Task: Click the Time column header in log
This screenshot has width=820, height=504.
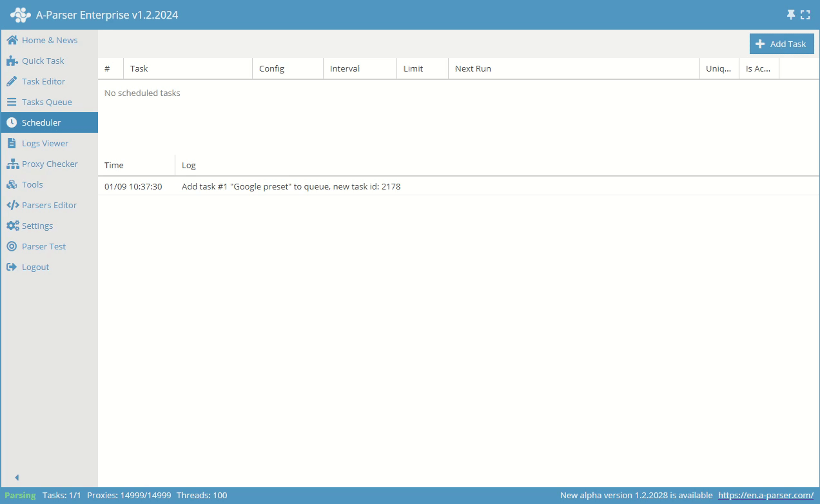Action: (x=114, y=165)
